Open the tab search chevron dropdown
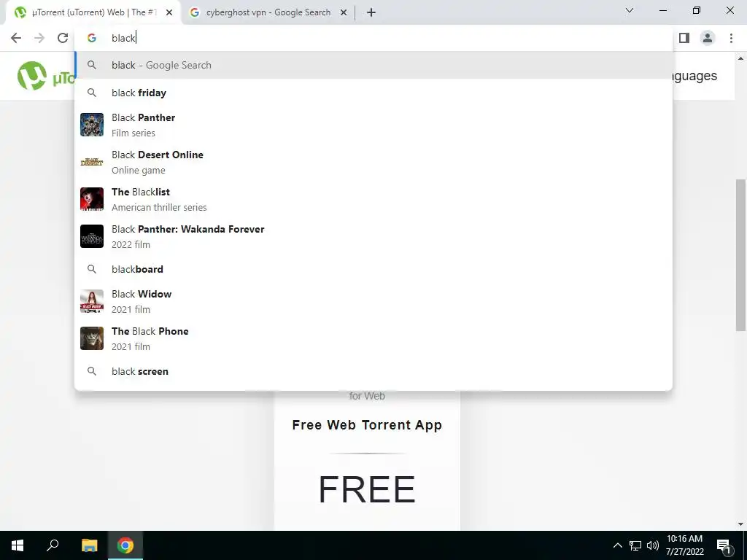This screenshot has height=560, width=747. 630,10
